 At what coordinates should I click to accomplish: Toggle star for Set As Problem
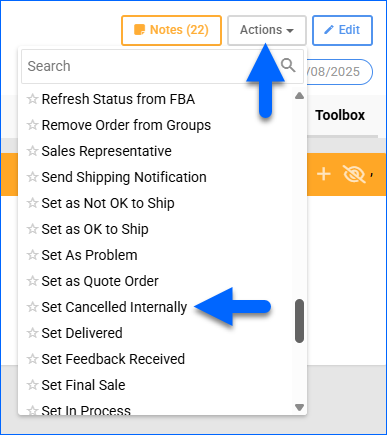(32, 255)
